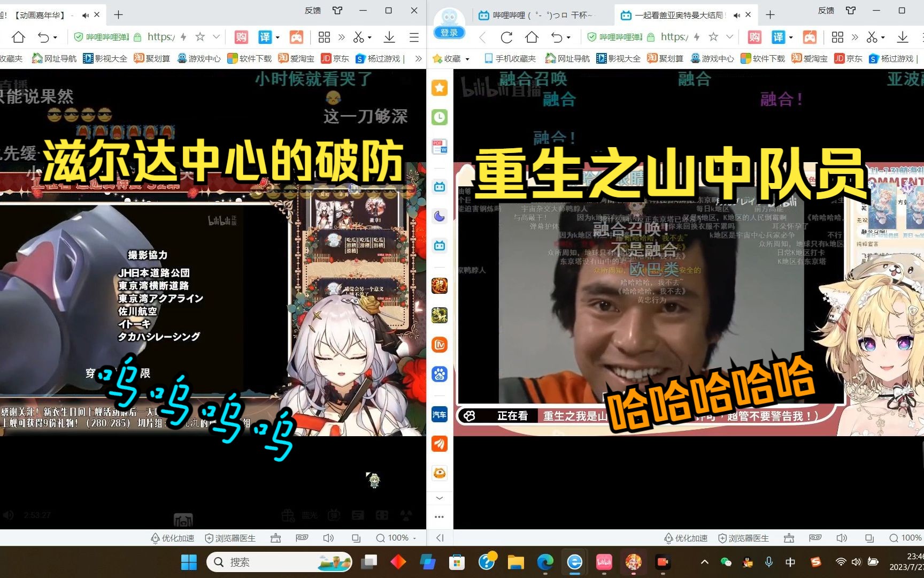Click scissors screenshot tool in left browser
This screenshot has width=924, height=578.
[x=358, y=37]
